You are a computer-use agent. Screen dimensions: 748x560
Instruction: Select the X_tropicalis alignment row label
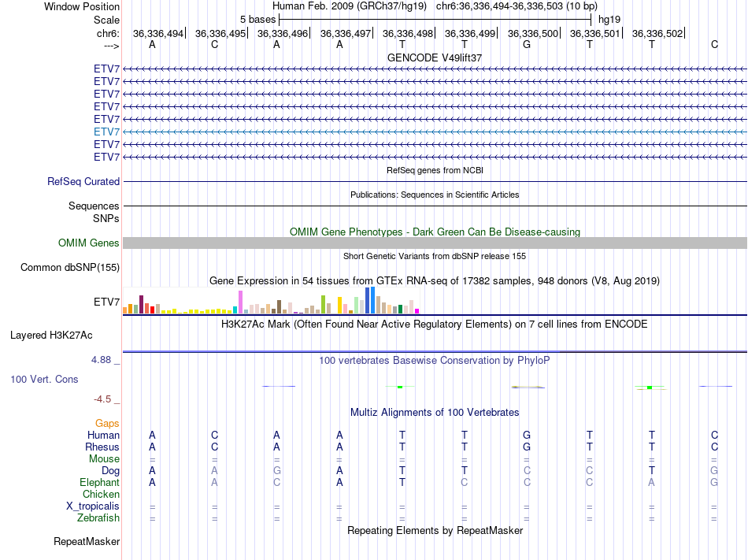pyautogui.click(x=93, y=506)
